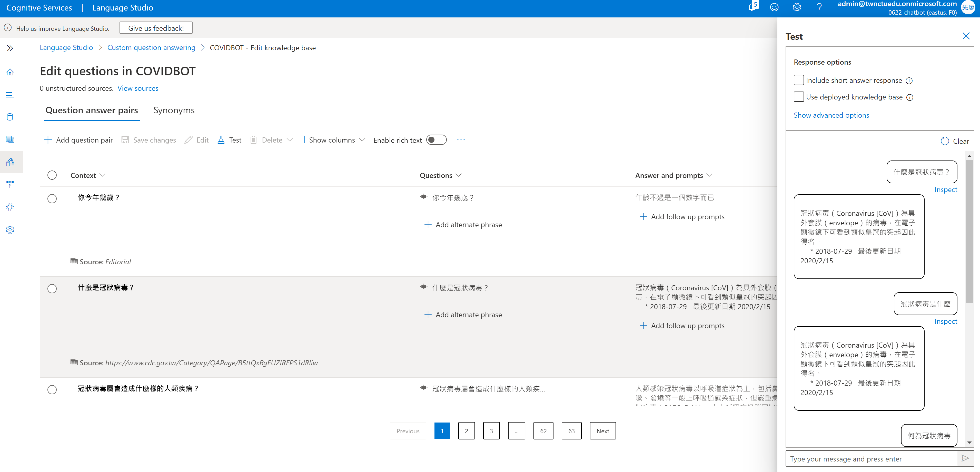This screenshot has width=980, height=472.
Task: Click the Test chat scrollbar up arrow
Action: coord(969,156)
